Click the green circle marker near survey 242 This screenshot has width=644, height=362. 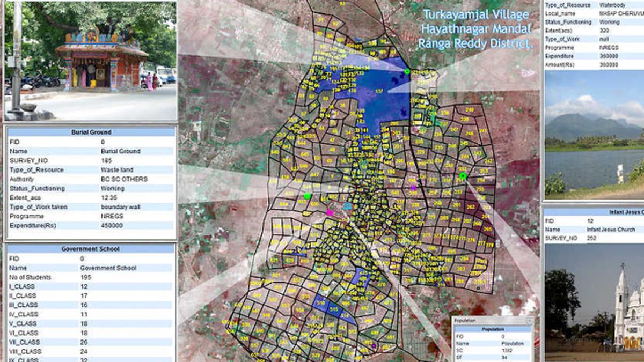coord(463,174)
